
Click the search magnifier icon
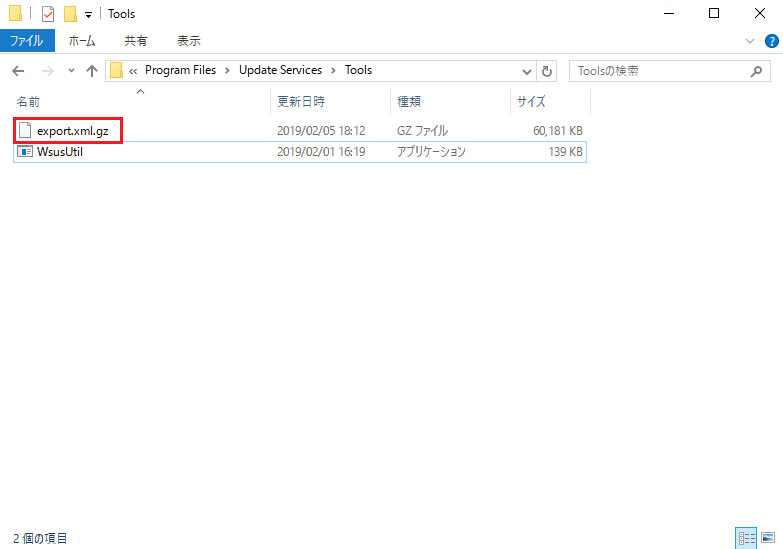tap(757, 71)
